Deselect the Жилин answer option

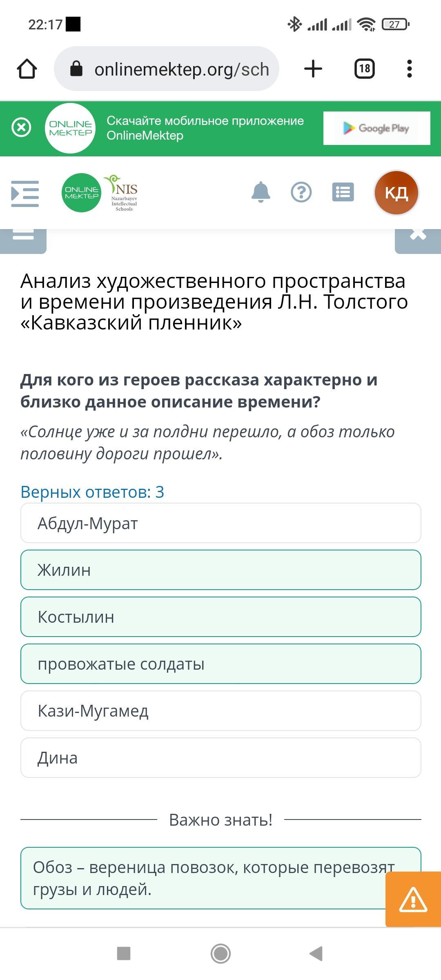(x=220, y=570)
